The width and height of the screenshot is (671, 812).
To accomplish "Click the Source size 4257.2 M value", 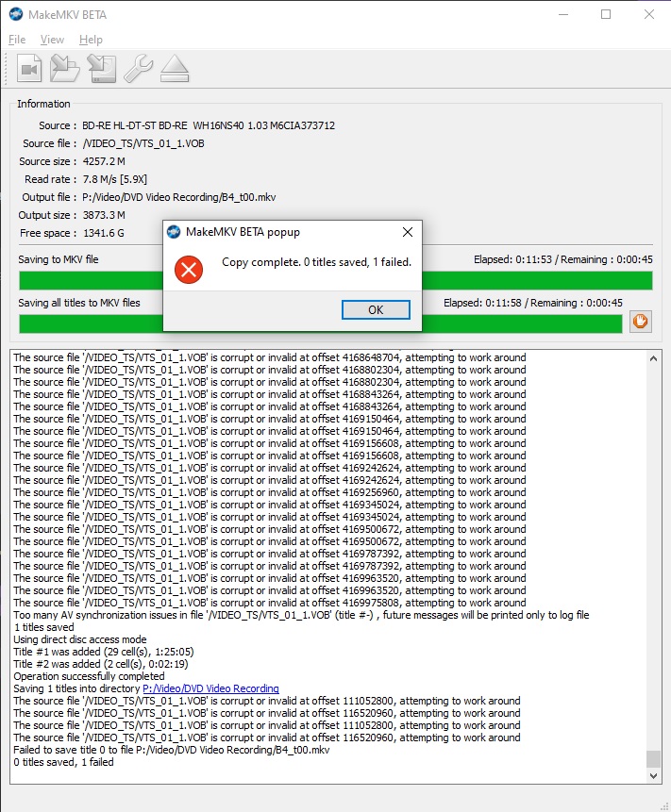I will 104,161.
